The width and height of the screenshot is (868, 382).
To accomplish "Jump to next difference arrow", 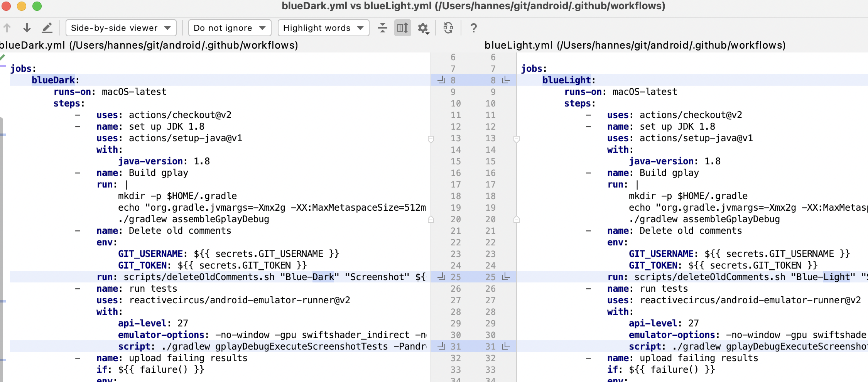I will (x=27, y=28).
